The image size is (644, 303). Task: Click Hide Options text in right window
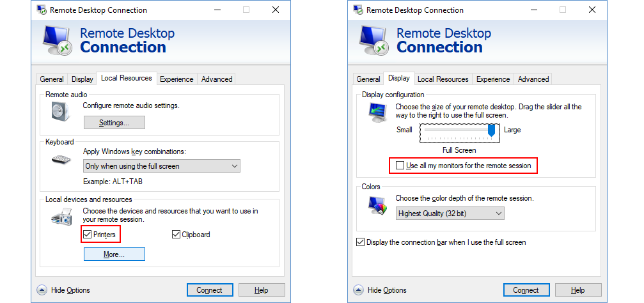[x=388, y=290]
